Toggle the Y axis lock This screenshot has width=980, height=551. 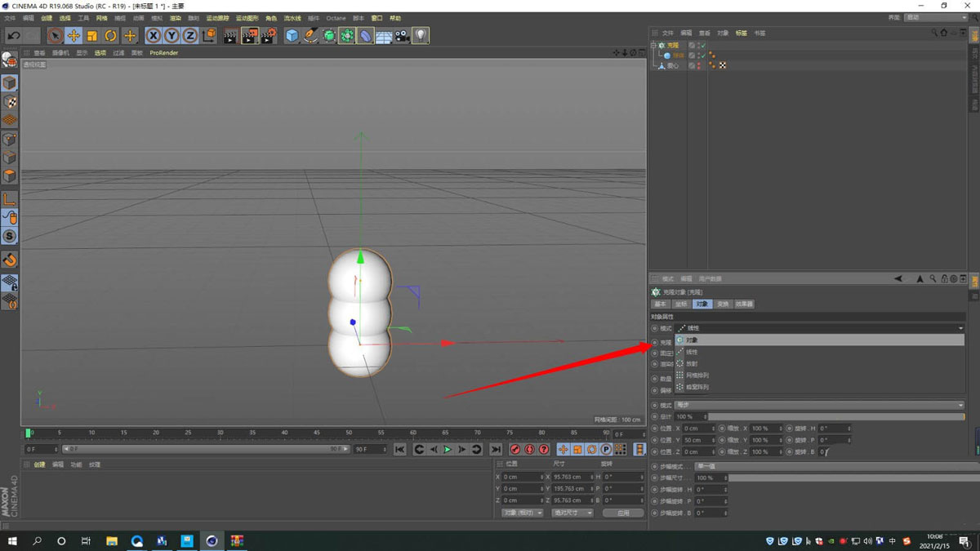click(x=171, y=36)
